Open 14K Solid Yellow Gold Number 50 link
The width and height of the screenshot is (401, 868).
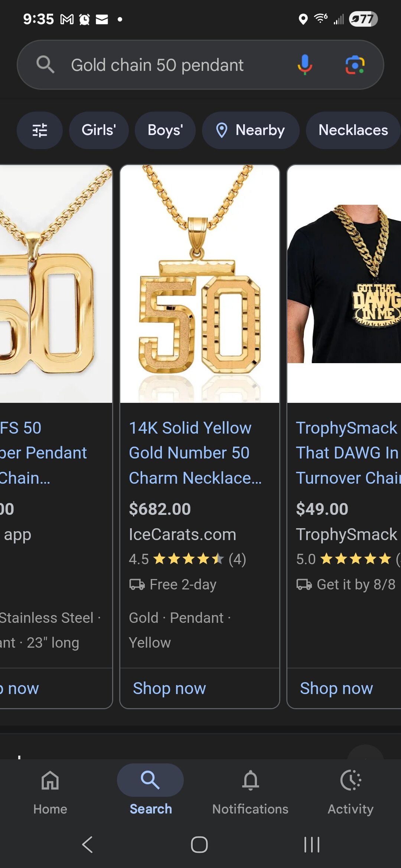(195, 453)
